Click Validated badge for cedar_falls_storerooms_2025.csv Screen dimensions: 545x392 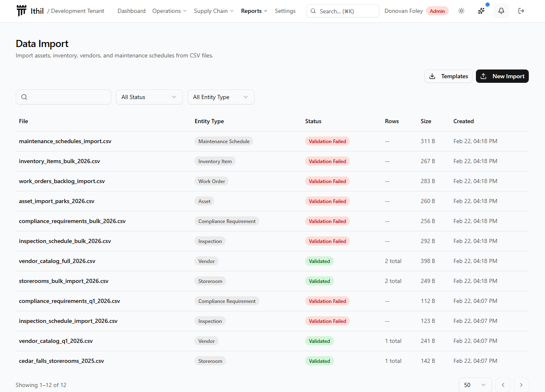point(319,361)
